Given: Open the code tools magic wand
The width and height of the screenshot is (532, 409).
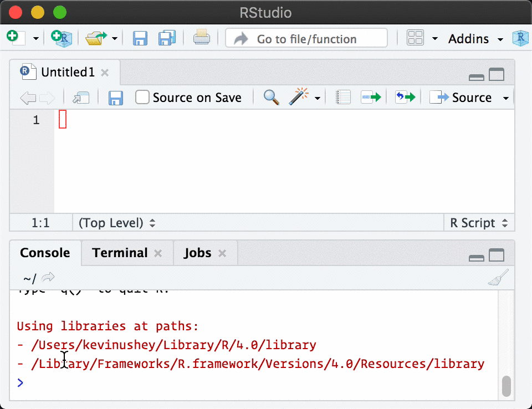Looking at the screenshot, I should pos(298,96).
